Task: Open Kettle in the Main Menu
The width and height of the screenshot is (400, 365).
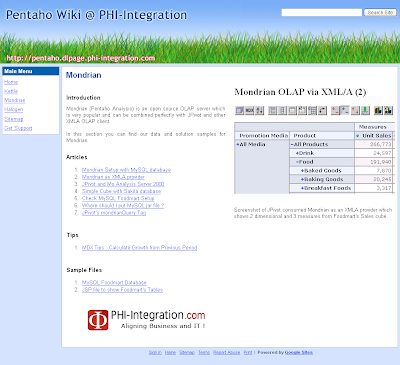Action: [11, 91]
